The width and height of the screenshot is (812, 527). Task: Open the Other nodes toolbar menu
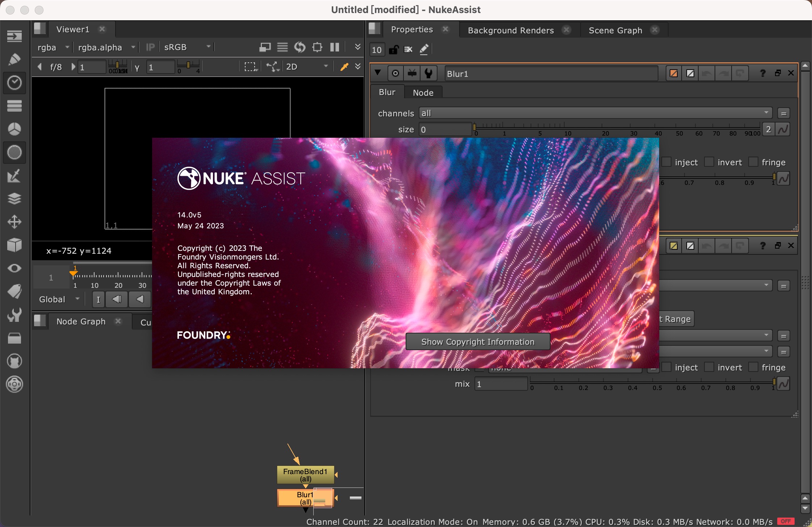pos(14,338)
